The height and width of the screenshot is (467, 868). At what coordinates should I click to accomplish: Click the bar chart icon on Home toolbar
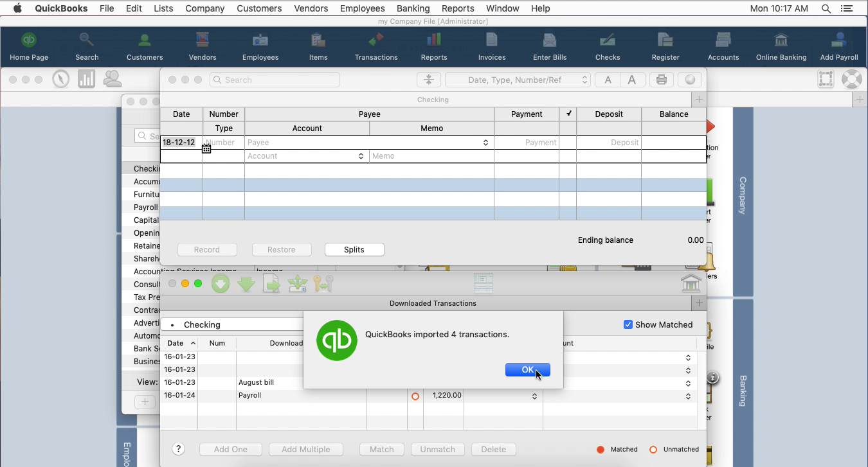[x=86, y=79]
